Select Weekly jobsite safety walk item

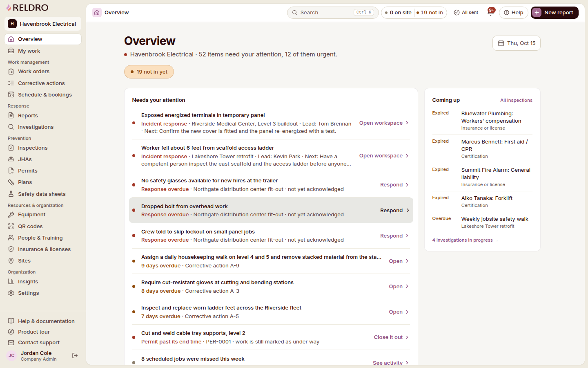click(482, 222)
